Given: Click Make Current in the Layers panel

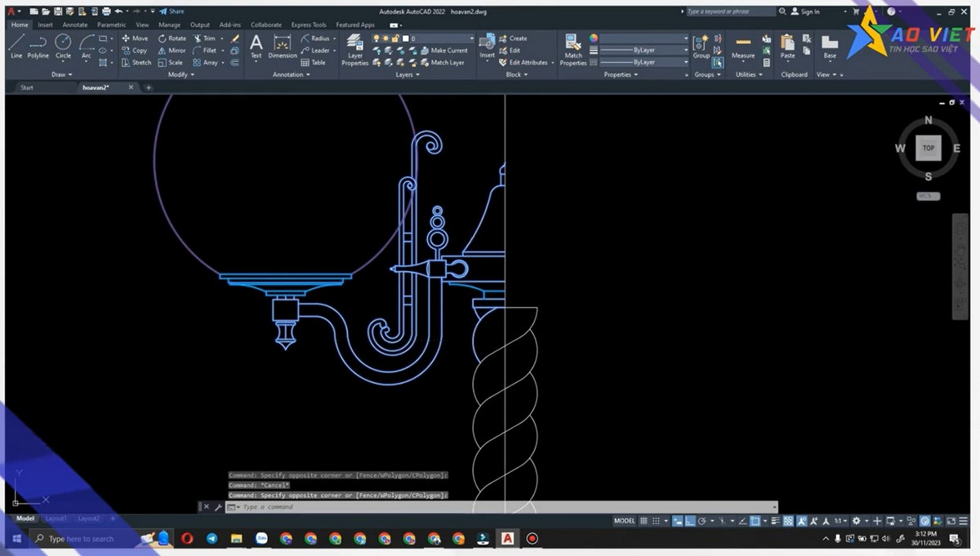Looking at the screenshot, I should 447,50.
